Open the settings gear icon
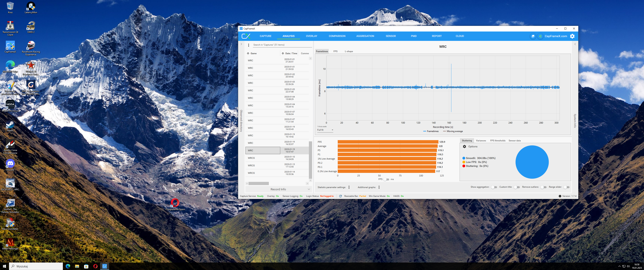 [572, 36]
